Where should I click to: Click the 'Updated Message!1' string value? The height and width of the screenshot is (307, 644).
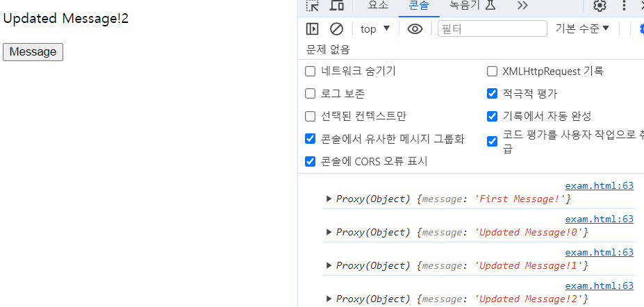[529, 265]
